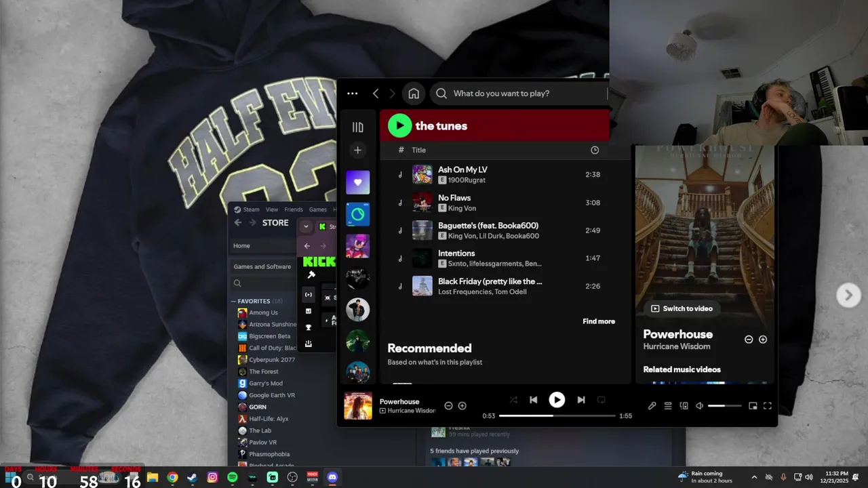The width and height of the screenshot is (868, 488).
Task: Skip to the next track
Action: pos(580,400)
